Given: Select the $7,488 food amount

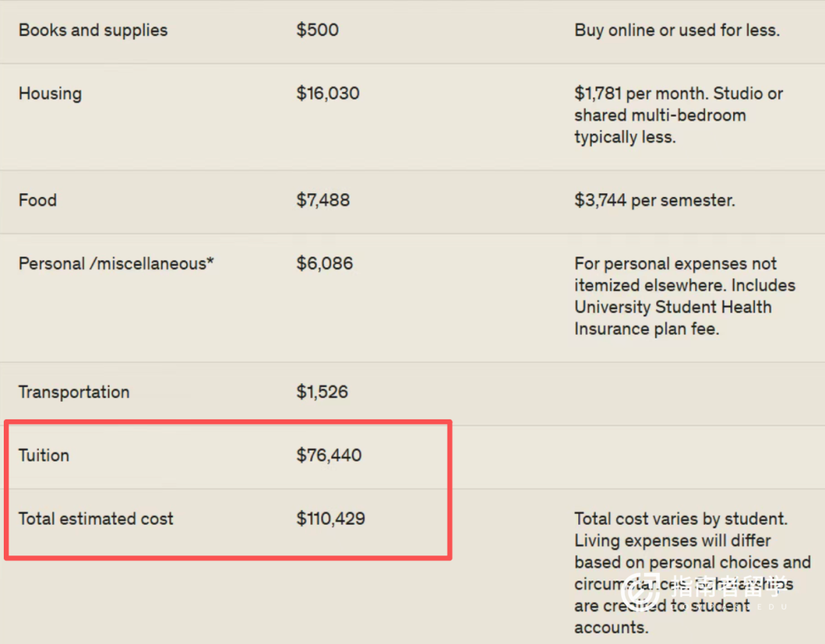Looking at the screenshot, I should (x=323, y=200).
